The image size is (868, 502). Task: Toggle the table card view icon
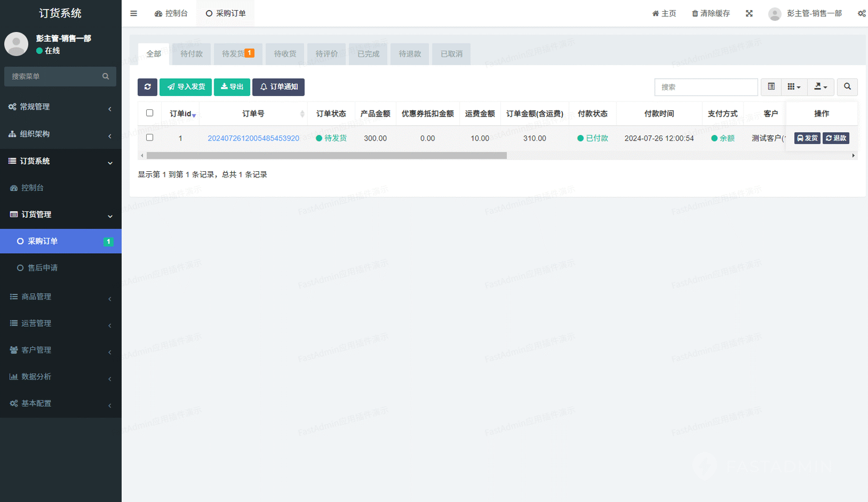pyautogui.click(x=771, y=87)
